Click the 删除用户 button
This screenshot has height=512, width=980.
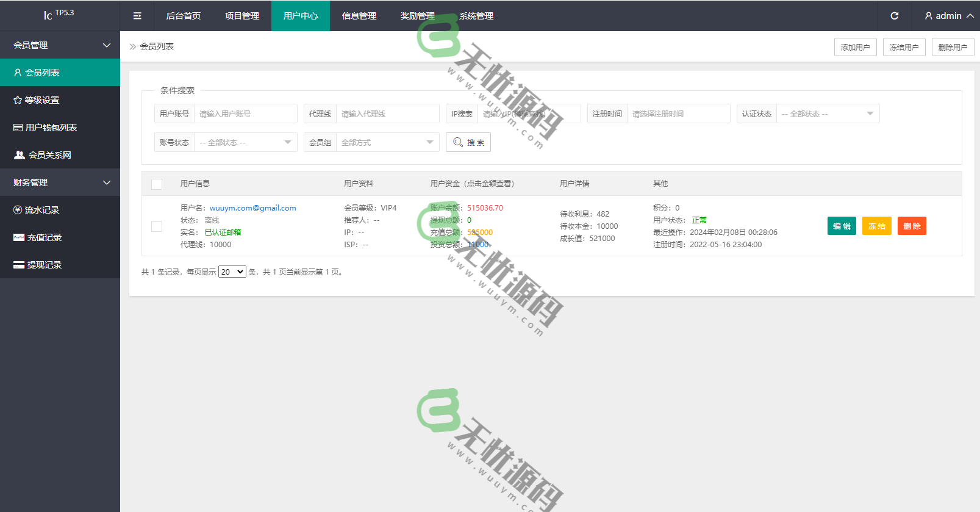coord(953,47)
